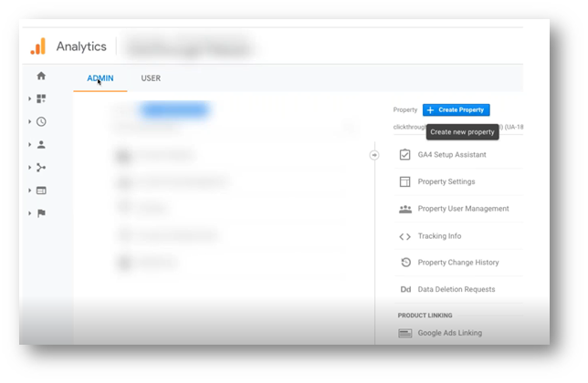Viewport: 588px width, 383px height.
Task: Open the Customization dashboard icon
Action: coord(41,98)
